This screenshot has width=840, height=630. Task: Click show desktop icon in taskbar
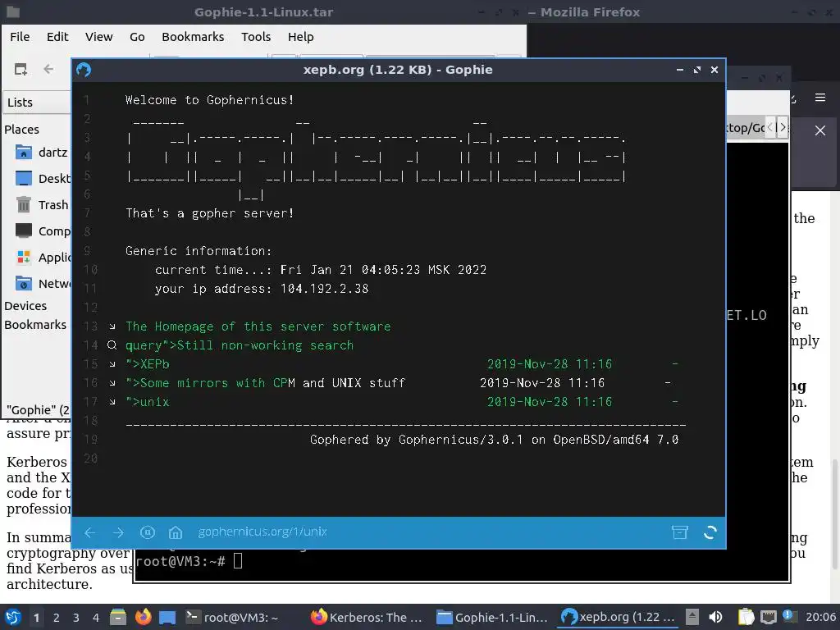[167, 617]
